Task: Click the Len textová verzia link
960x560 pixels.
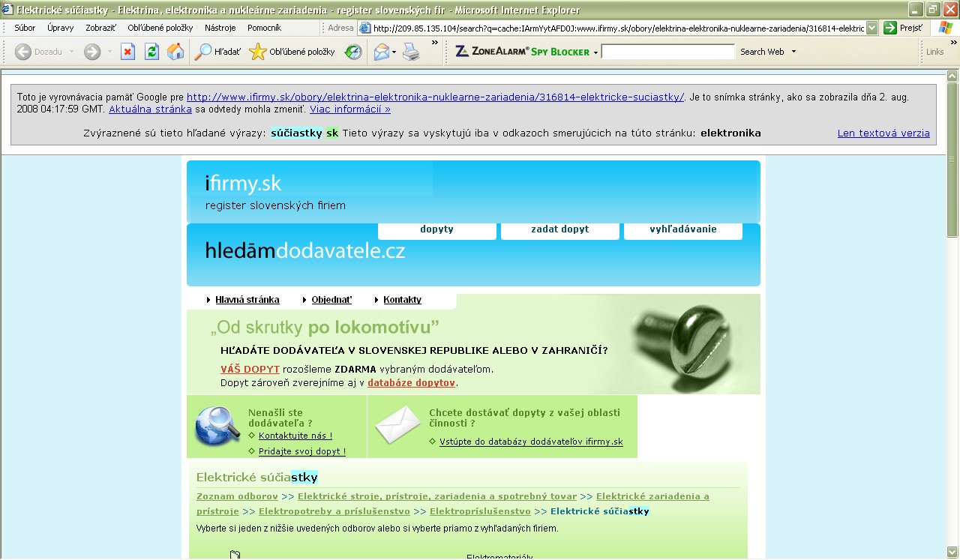Action: pos(883,133)
